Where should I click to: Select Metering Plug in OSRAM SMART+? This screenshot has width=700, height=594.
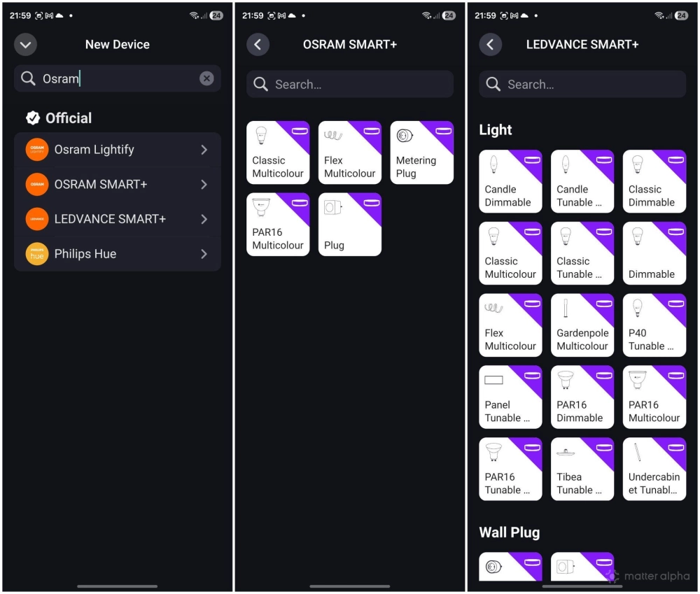422,153
